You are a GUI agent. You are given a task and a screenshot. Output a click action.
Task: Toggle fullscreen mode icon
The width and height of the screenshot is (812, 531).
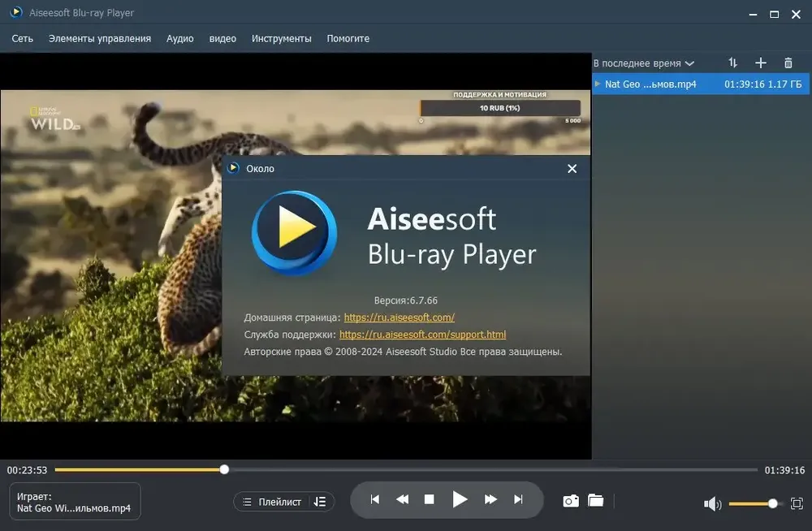797,503
